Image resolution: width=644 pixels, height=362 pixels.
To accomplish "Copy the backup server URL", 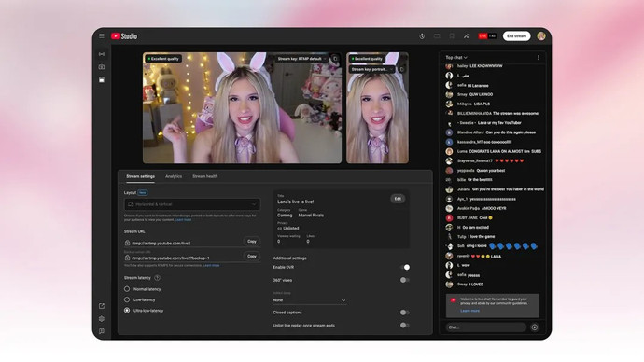I will 252,257.
